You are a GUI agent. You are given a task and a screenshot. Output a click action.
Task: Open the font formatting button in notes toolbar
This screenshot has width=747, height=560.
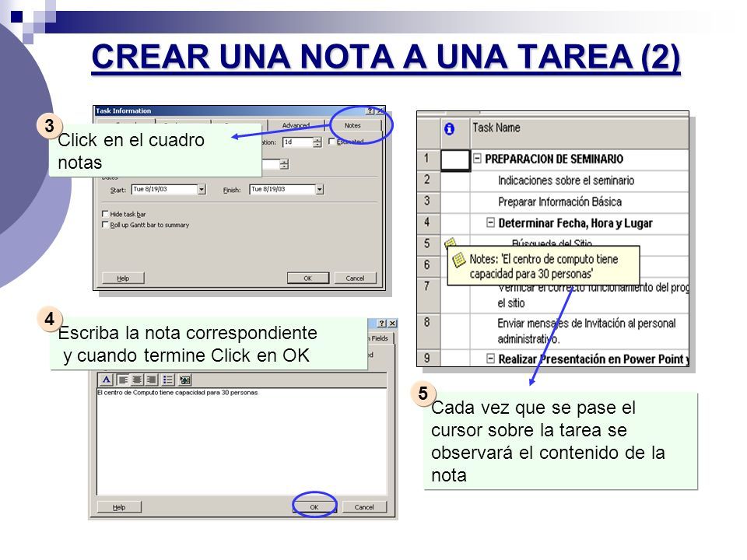[107, 380]
